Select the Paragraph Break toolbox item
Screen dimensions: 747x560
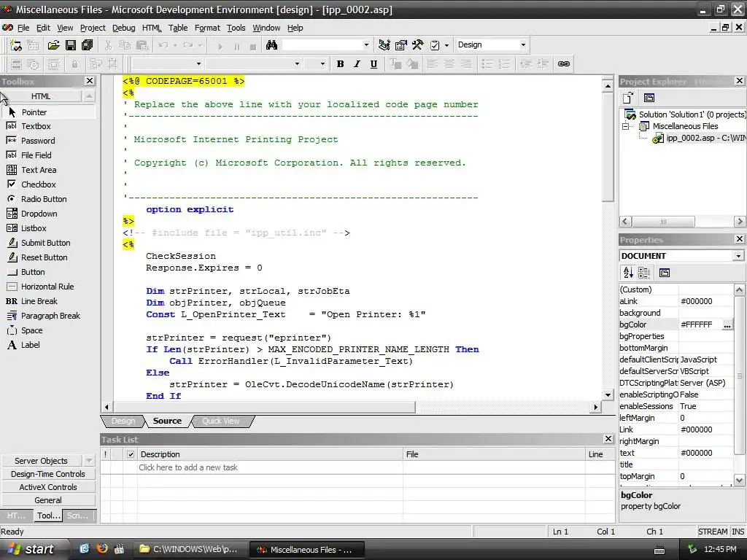pos(47,316)
